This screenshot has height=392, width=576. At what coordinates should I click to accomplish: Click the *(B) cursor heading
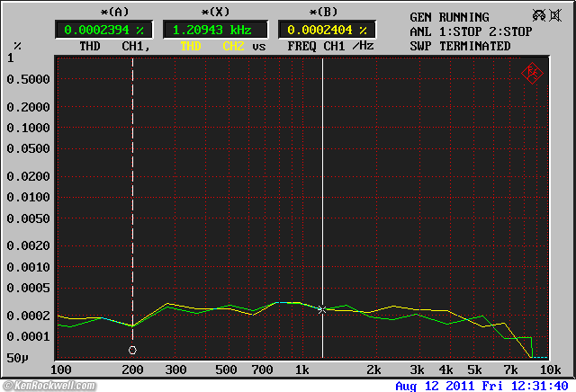pyautogui.click(x=321, y=13)
